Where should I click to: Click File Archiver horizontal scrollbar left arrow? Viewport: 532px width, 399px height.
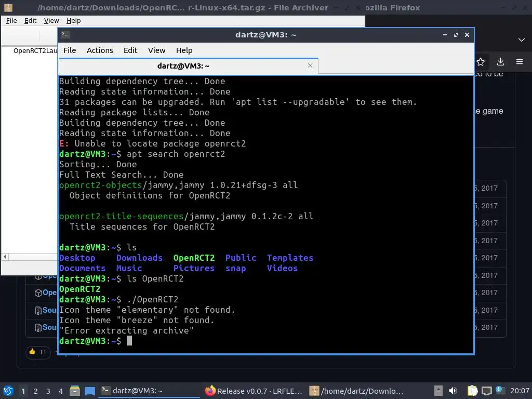5,257
